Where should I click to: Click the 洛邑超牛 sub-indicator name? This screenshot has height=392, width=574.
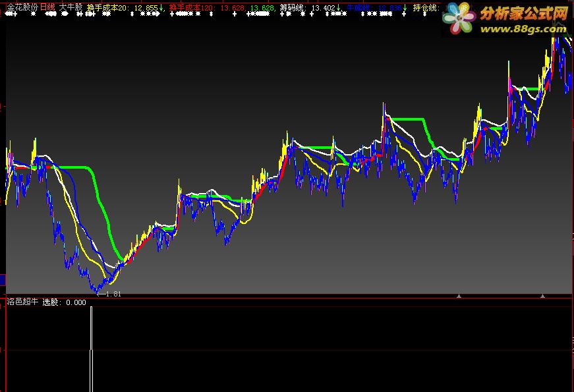(x=22, y=302)
